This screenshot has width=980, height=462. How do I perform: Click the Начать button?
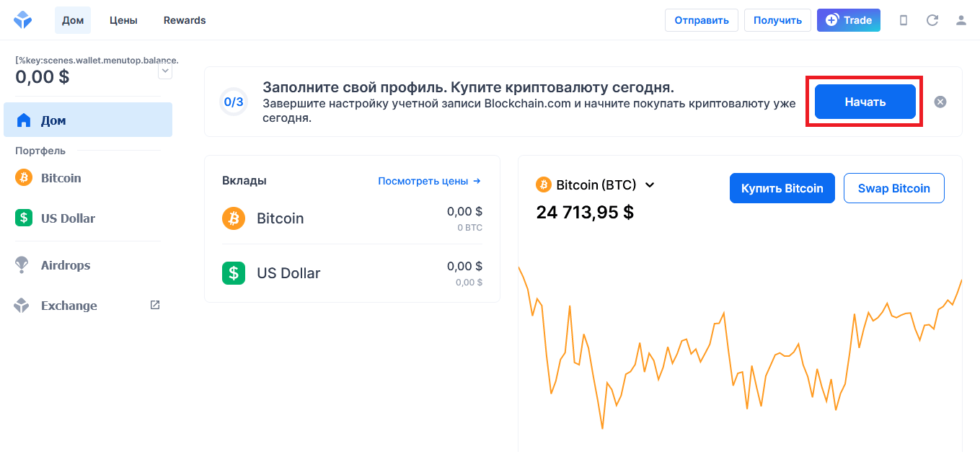coord(865,102)
